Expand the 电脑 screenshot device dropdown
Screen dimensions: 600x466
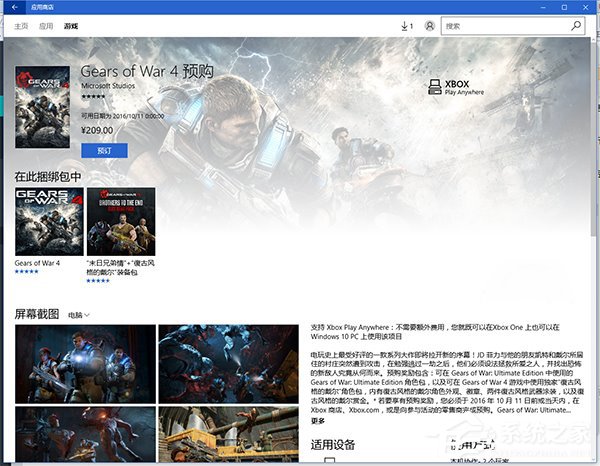tap(78, 315)
